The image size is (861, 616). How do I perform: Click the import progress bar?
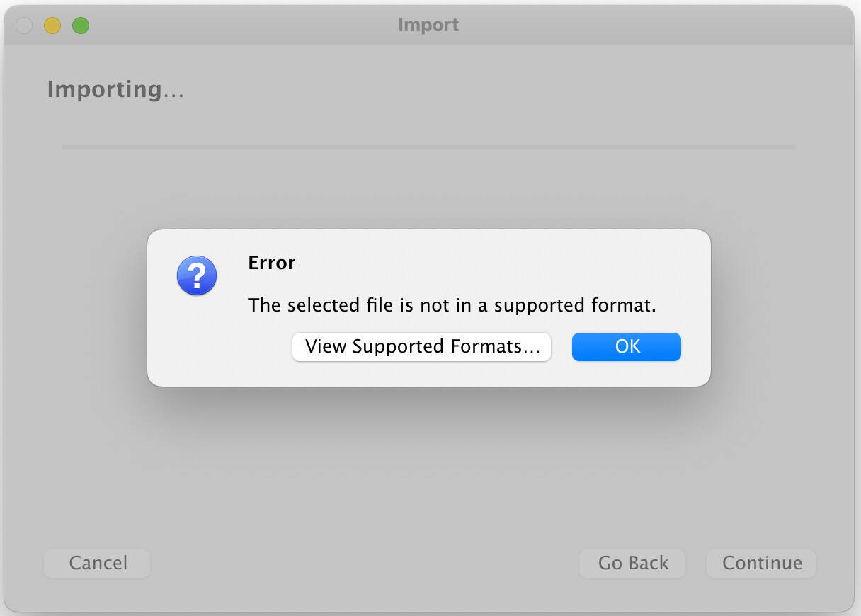tap(429, 147)
